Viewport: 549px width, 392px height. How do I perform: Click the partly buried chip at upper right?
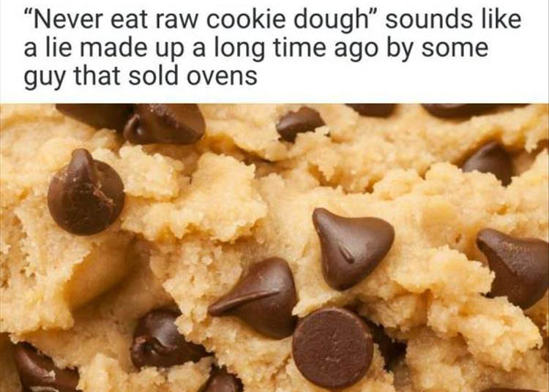pyautogui.click(x=488, y=162)
